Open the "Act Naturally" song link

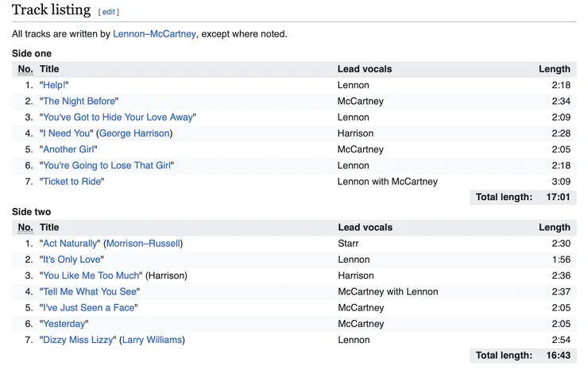71,243
